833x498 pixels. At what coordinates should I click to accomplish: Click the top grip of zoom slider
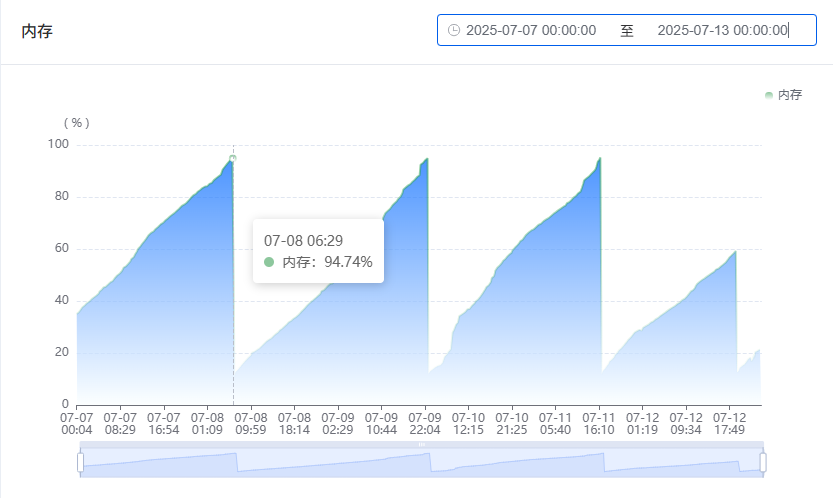click(421, 444)
